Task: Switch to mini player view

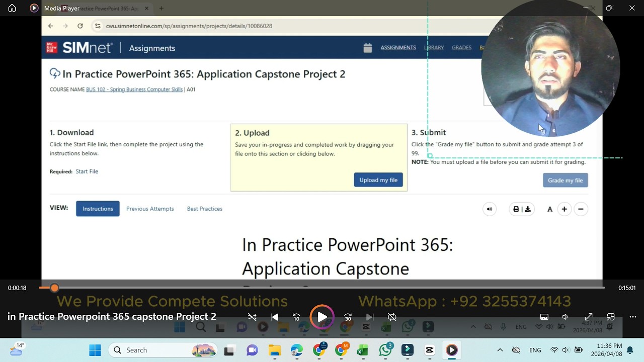Action: click(611, 317)
